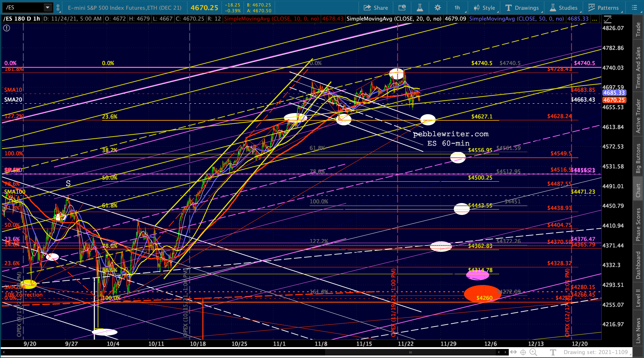This screenshot has width=644, height=358.
Task: Click the price axis scale curve icon
Action: tap(607, 19)
